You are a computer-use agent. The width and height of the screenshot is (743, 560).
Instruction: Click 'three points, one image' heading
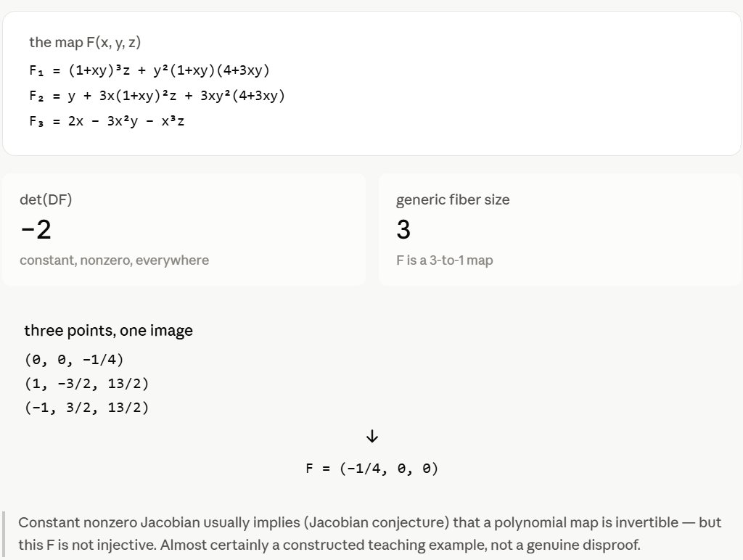(109, 330)
